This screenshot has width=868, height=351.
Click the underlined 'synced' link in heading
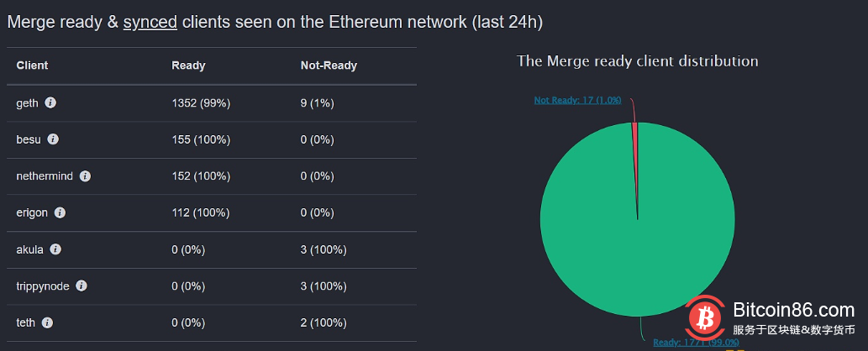(x=150, y=23)
